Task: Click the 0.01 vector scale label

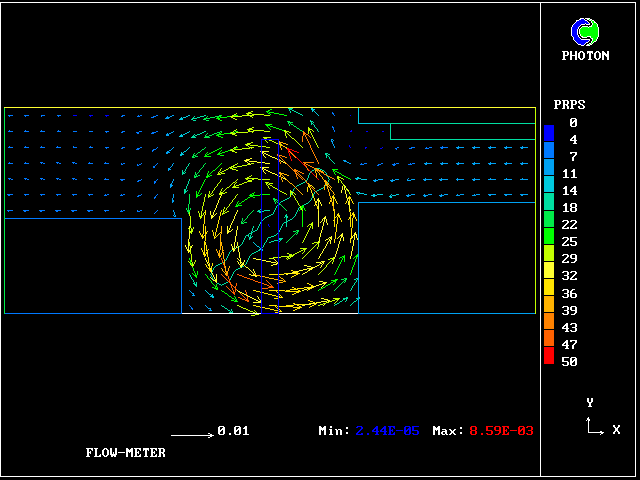Action: [x=233, y=431]
